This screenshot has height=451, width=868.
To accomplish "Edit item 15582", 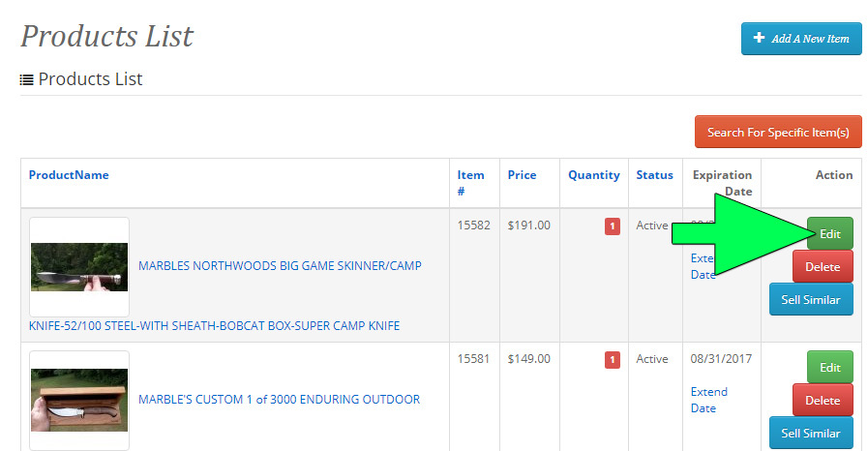I will click(830, 233).
